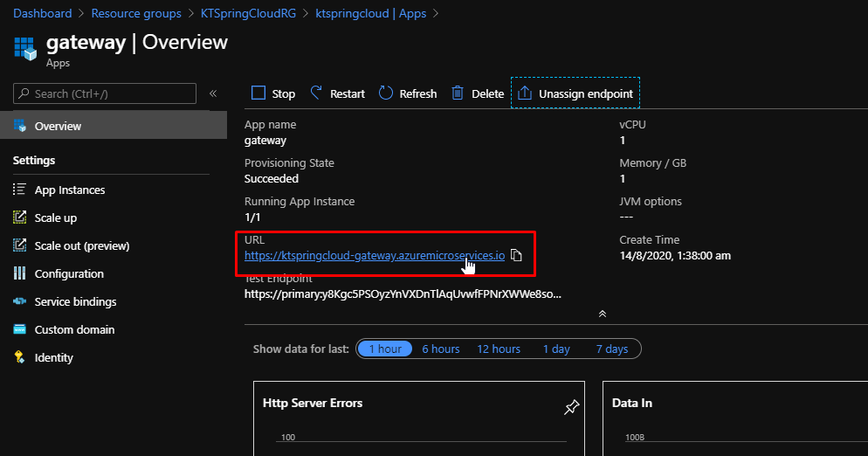Delete the gateway app

click(x=478, y=93)
